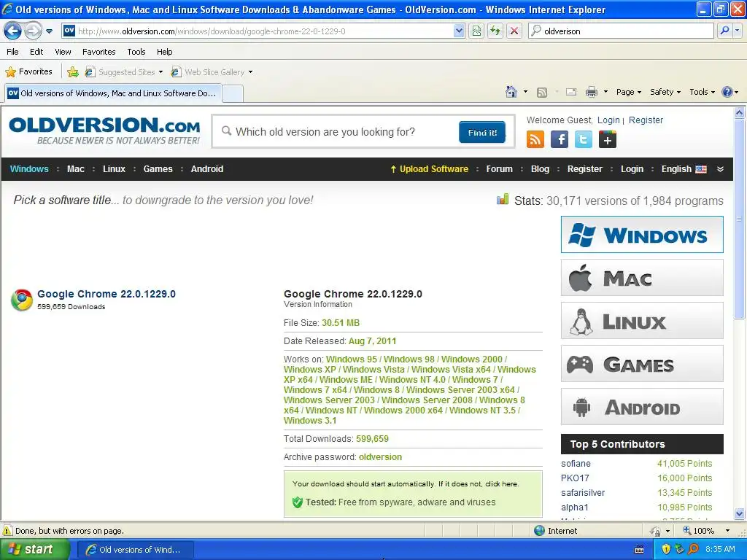Click the large LINUX category banner
Image resolution: width=747 pixels, height=560 pixels.
click(x=642, y=321)
